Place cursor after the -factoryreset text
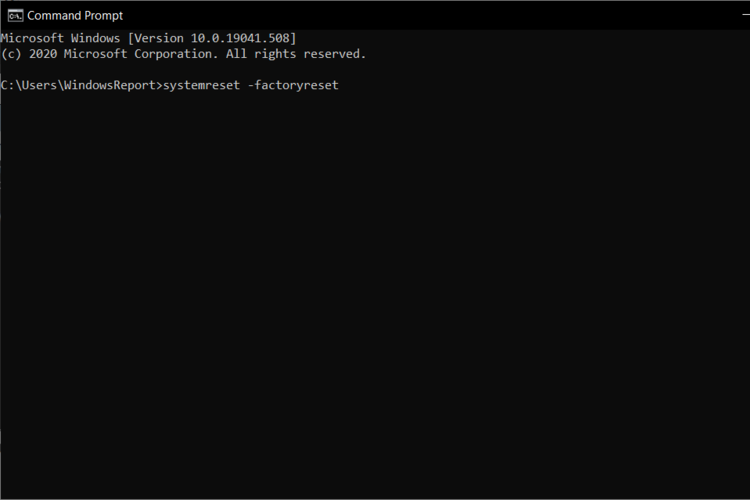 [x=341, y=85]
